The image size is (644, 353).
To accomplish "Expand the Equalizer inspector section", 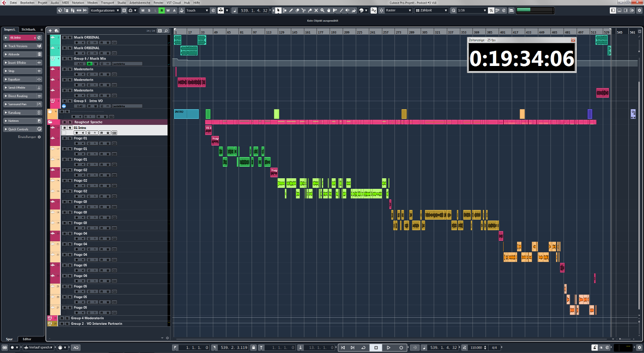I will [23, 79].
